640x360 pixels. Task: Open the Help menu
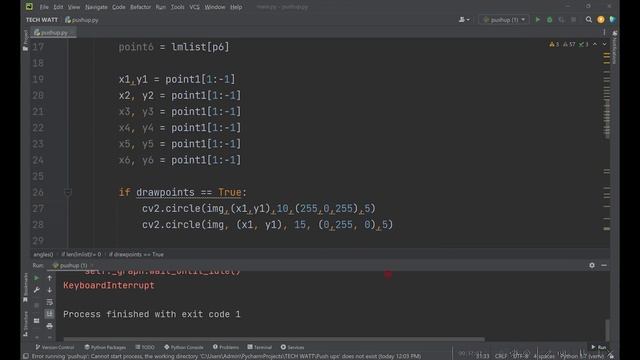[x=236, y=7]
